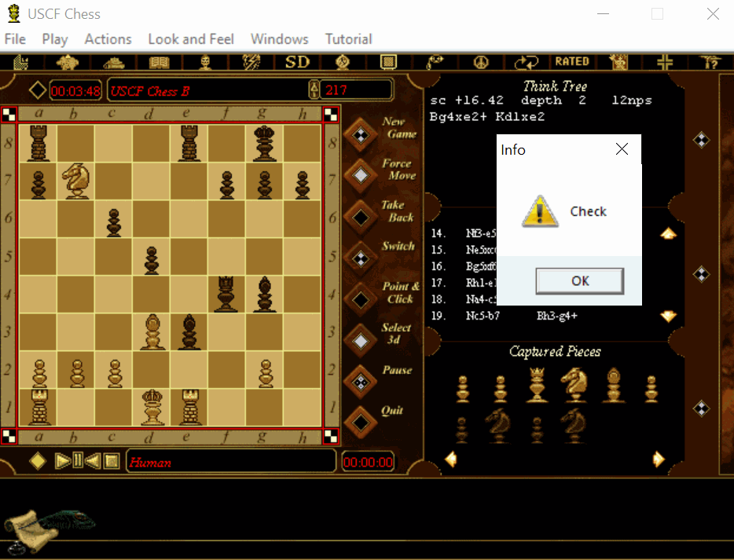The width and height of the screenshot is (734, 560).
Task: Open the Tutorial menu
Action: 349,38
